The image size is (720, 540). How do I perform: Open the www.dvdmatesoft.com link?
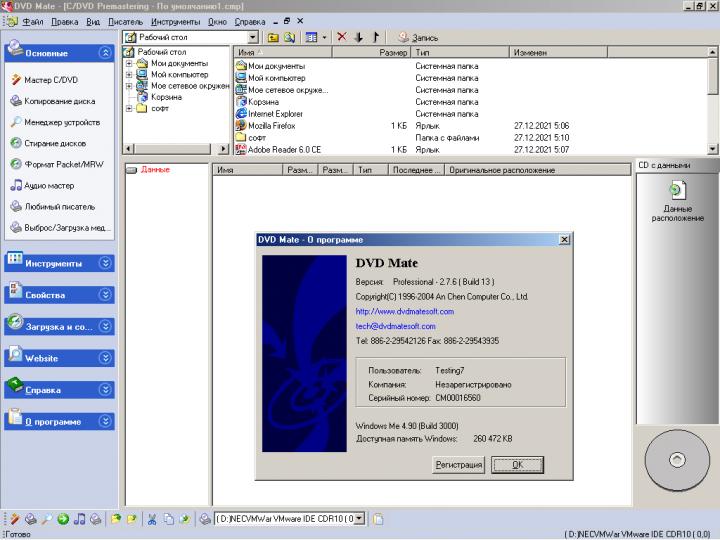405,311
